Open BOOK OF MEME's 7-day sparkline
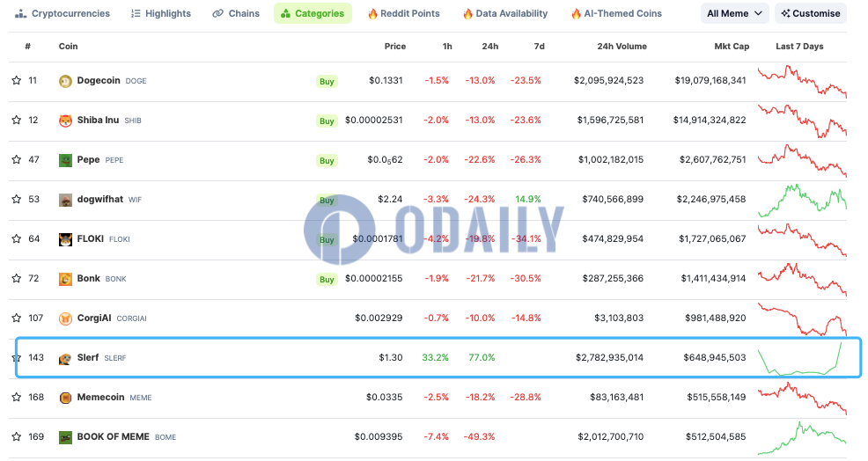The width and height of the screenshot is (868, 461). coord(802,438)
